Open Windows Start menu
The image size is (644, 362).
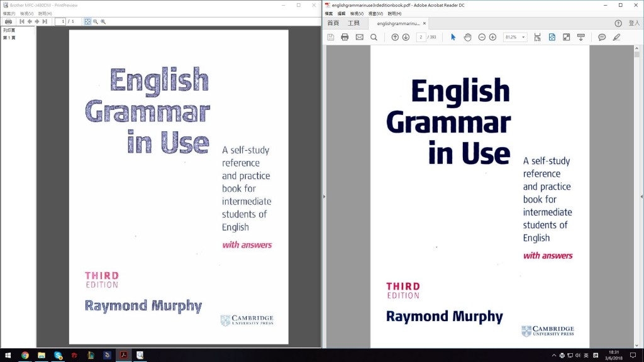click(8, 356)
